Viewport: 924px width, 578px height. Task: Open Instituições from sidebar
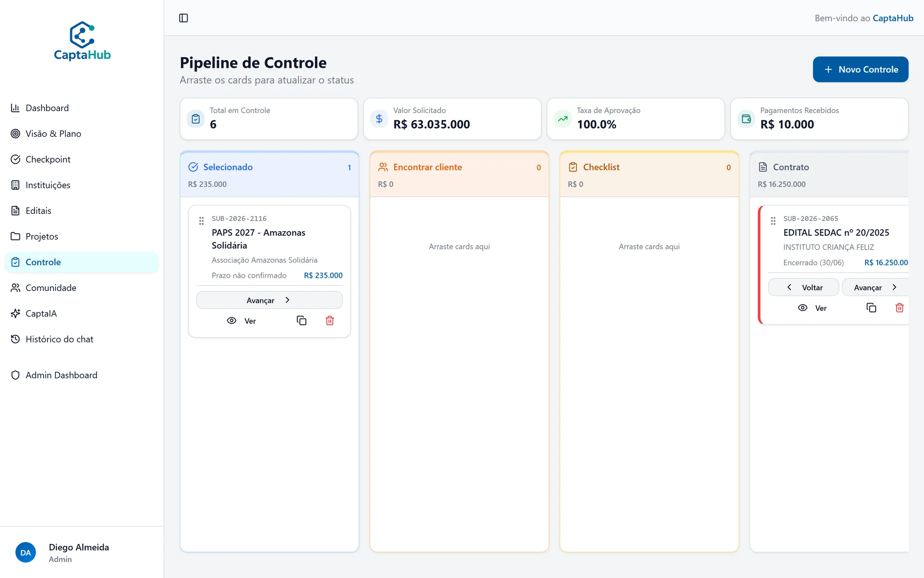(x=82, y=185)
